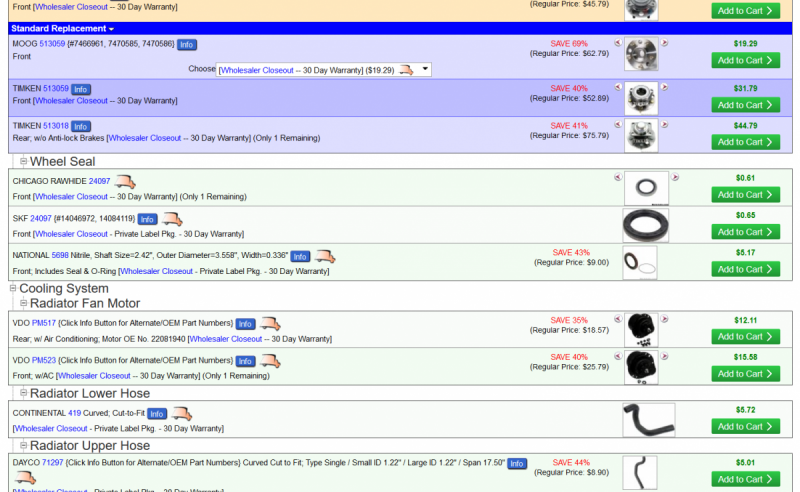Add CHICAGO RAWHIDE 24097 to cart

tap(745, 195)
